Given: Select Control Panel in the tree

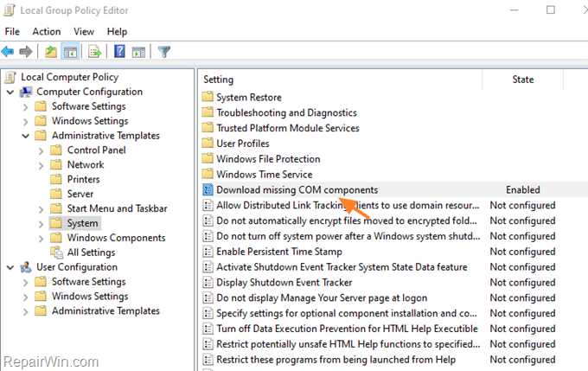Looking at the screenshot, I should 96,150.
